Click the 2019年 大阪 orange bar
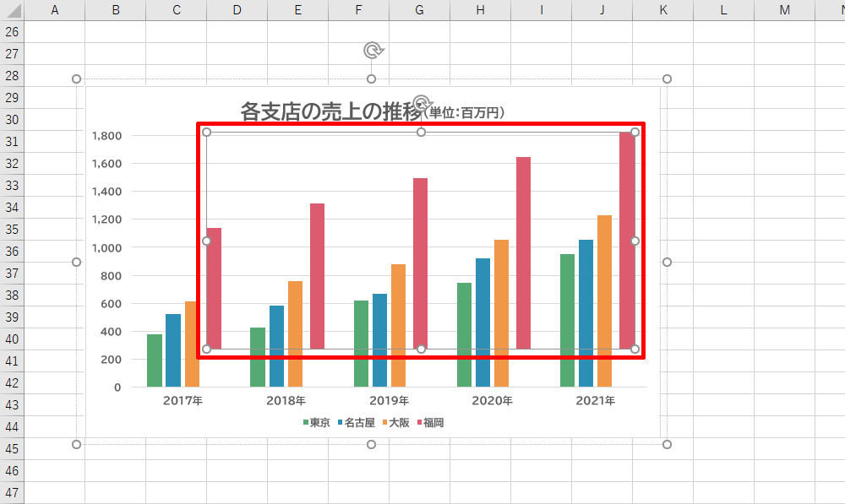The image size is (845, 504). pos(398,325)
